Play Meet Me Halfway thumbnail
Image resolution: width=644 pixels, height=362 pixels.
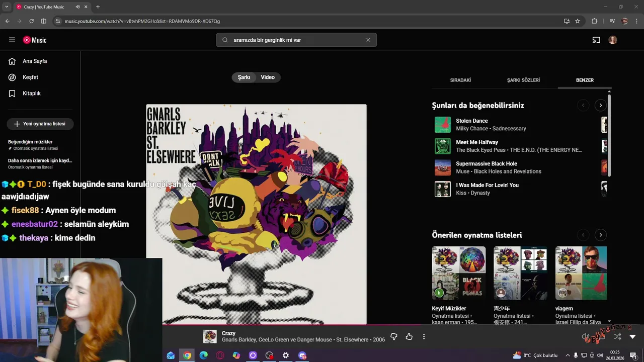pos(443,146)
